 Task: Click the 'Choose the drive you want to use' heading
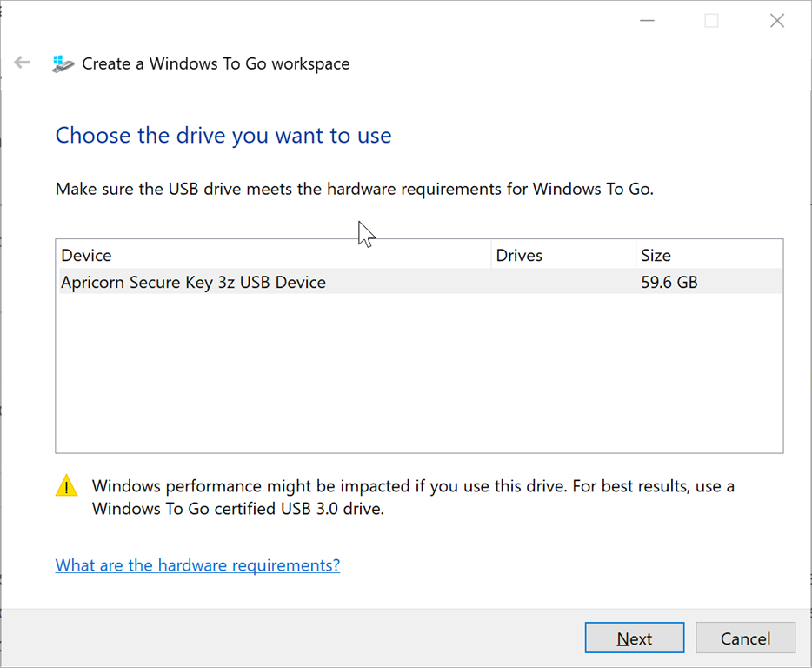[x=223, y=136]
